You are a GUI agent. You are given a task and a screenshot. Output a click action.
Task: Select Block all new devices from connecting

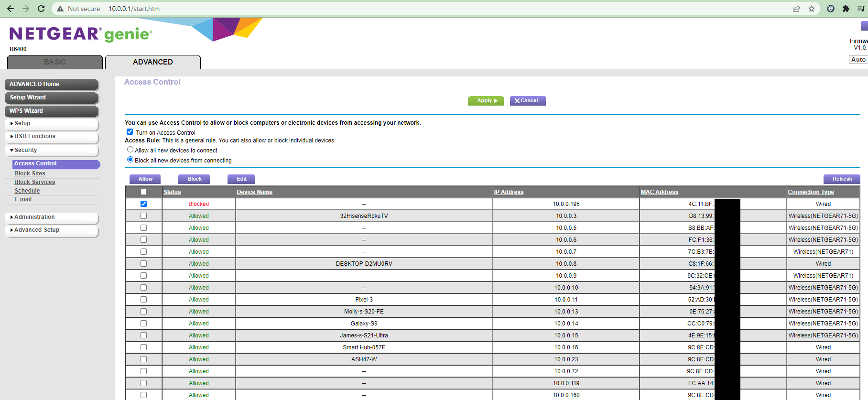point(130,160)
